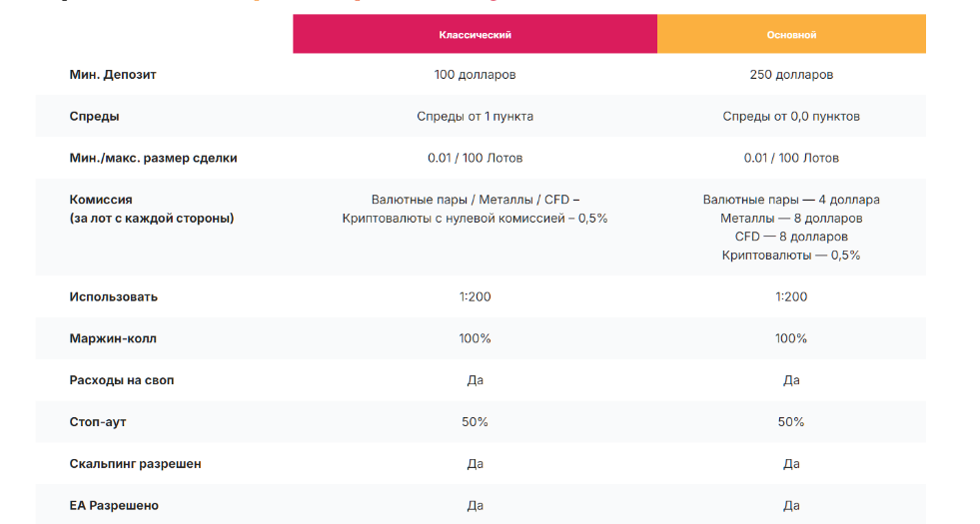The image size is (980, 524).
Task: Click the 50% stop-out value under Основной
Action: point(791,422)
